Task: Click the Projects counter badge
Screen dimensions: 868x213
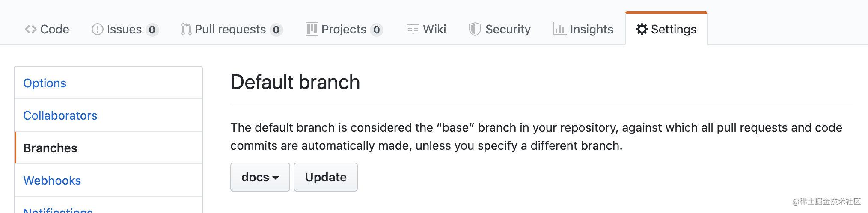Action: 377,30
